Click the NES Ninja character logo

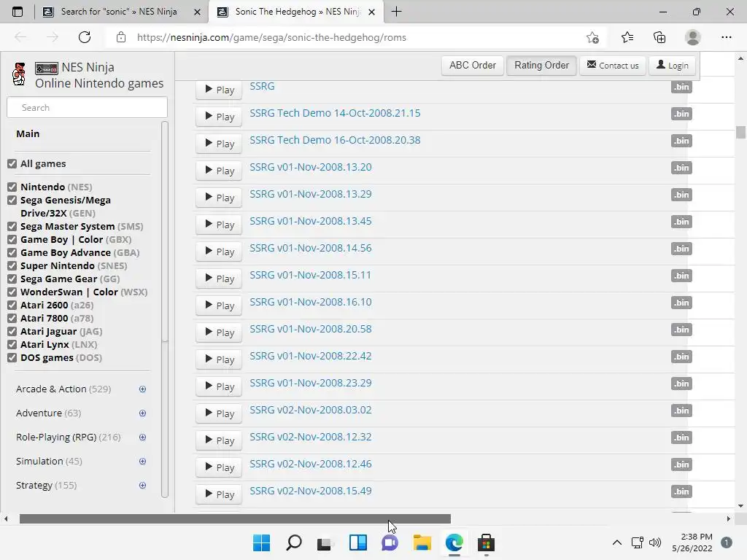(19, 74)
